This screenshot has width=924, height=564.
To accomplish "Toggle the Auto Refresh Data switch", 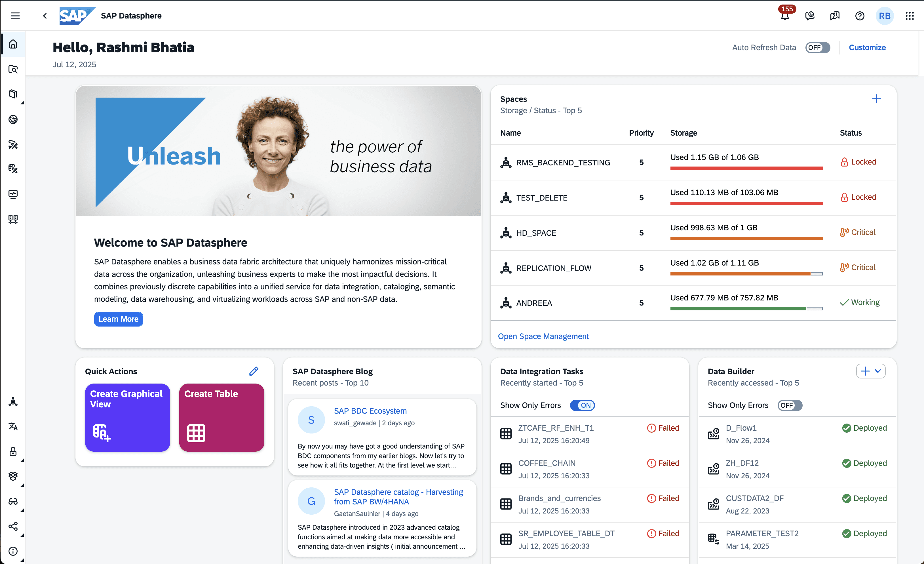I will coord(817,48).
